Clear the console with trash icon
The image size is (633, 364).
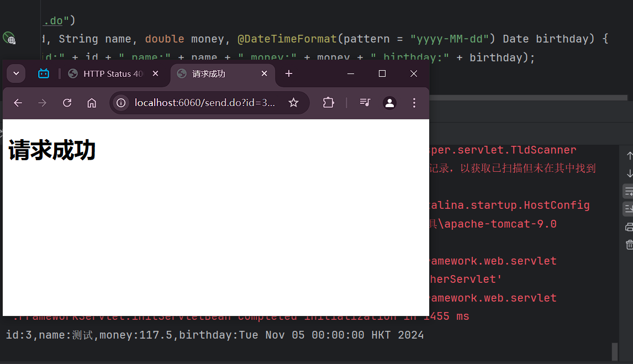(629, 244)
